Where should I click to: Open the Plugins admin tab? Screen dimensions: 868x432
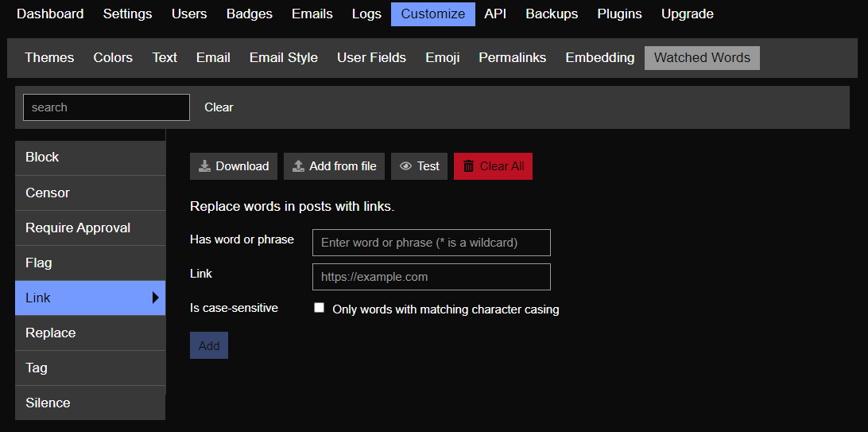coord(619,14)
